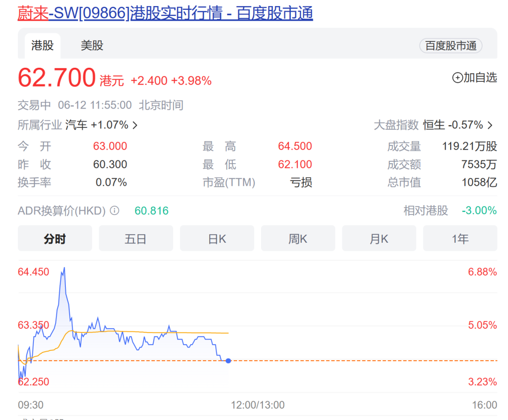Switch to the 港股 tab
The image size is (508, 420).
[42, 46]
